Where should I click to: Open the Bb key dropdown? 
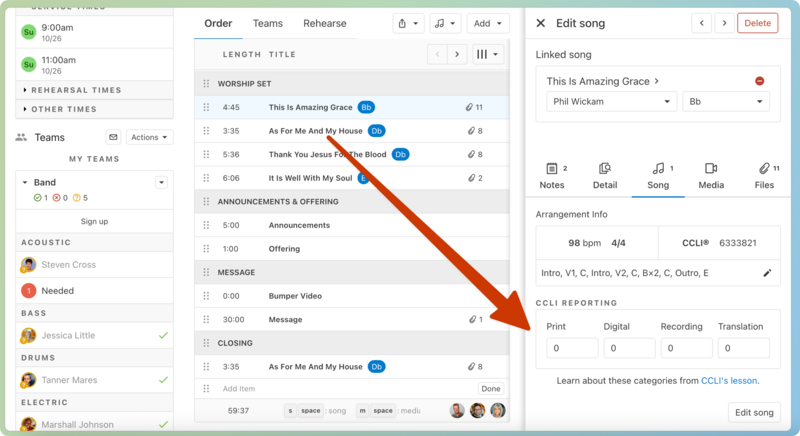coord(726,101)
